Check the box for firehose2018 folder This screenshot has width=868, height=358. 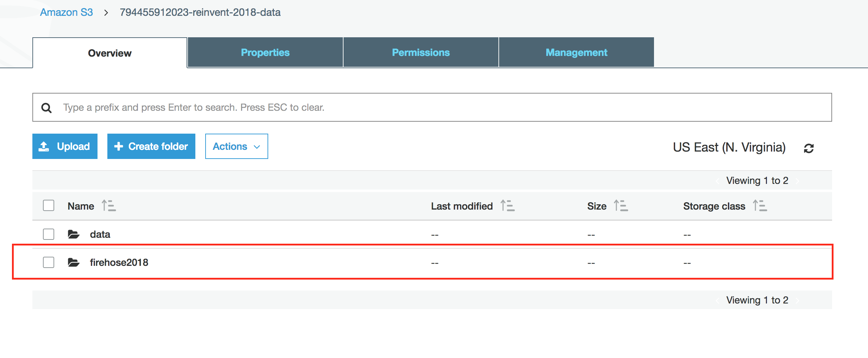[x=49, y=262]
